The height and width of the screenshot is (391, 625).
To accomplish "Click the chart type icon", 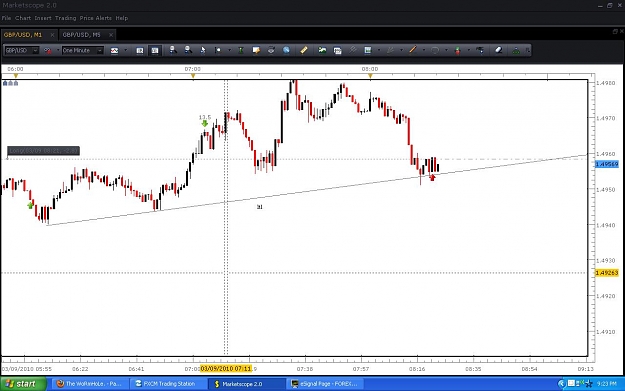I will click(x=114, y=50).
